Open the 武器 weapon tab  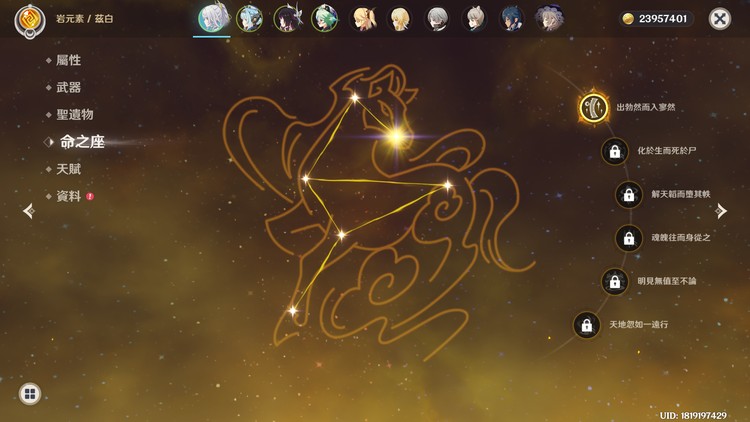click(68, 88)
